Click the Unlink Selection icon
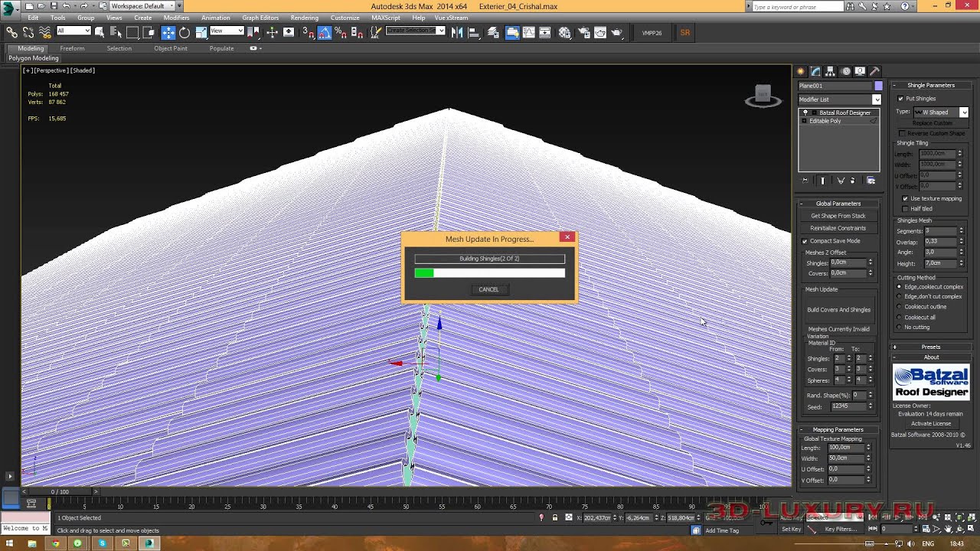This screenshot has width=980, height=551. (x=28, y=33)
